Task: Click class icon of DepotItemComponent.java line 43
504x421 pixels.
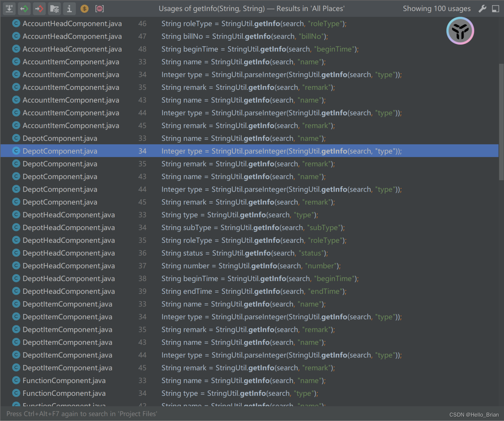Action: tap(16, 342)
